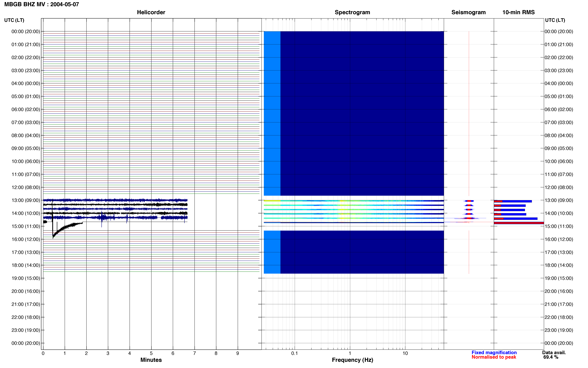Select the 'Spectrogram' panel heading
This screenshot has height=368, width=588.
click(x=352, y=12)
